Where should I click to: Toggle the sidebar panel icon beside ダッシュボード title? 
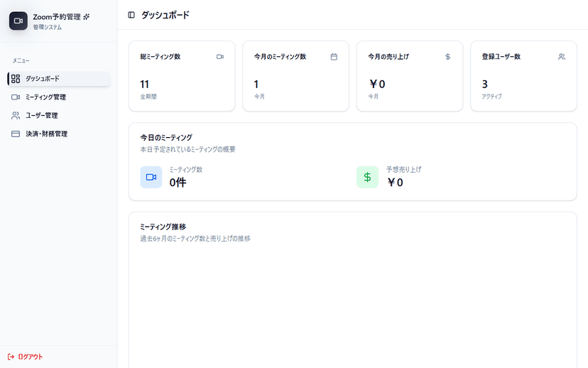click(x=131, y=15)
